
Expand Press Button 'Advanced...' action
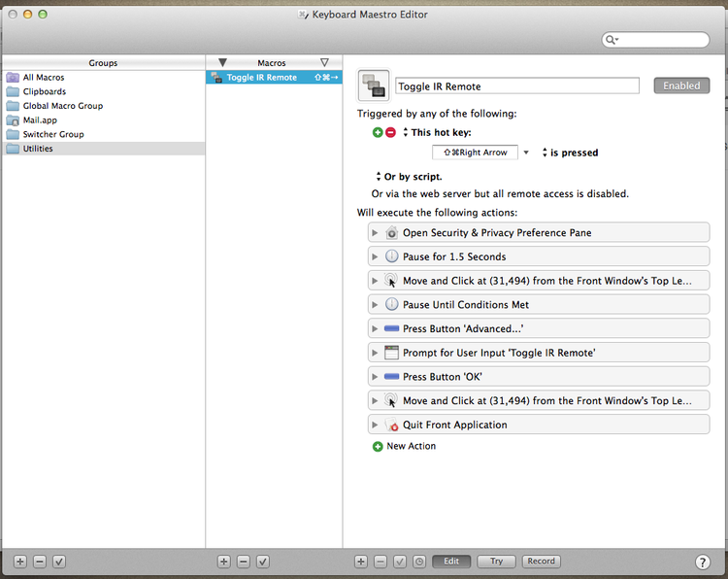point(375,328)
